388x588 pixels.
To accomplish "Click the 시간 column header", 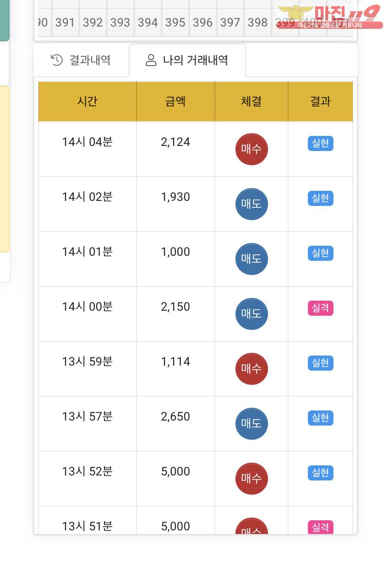I will (87, 101).
